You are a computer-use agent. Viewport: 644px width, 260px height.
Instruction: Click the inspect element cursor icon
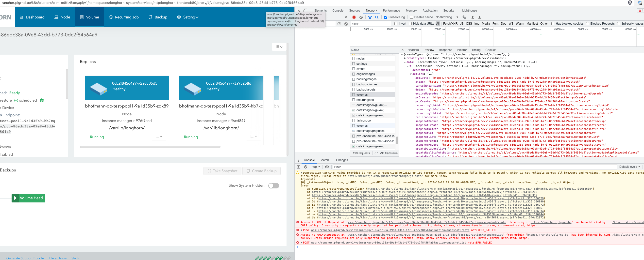pos(299,11)
